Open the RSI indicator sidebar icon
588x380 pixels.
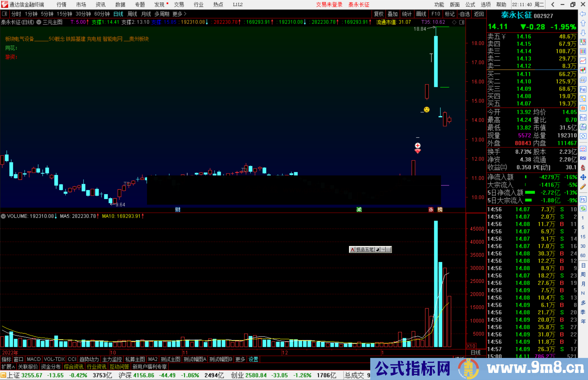tap(583, 158)
